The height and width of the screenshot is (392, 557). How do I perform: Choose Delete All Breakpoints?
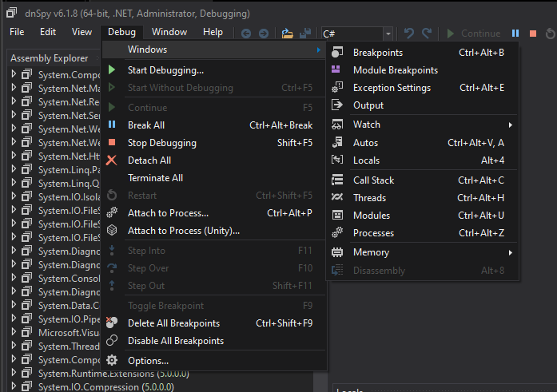tap(214, 323)
